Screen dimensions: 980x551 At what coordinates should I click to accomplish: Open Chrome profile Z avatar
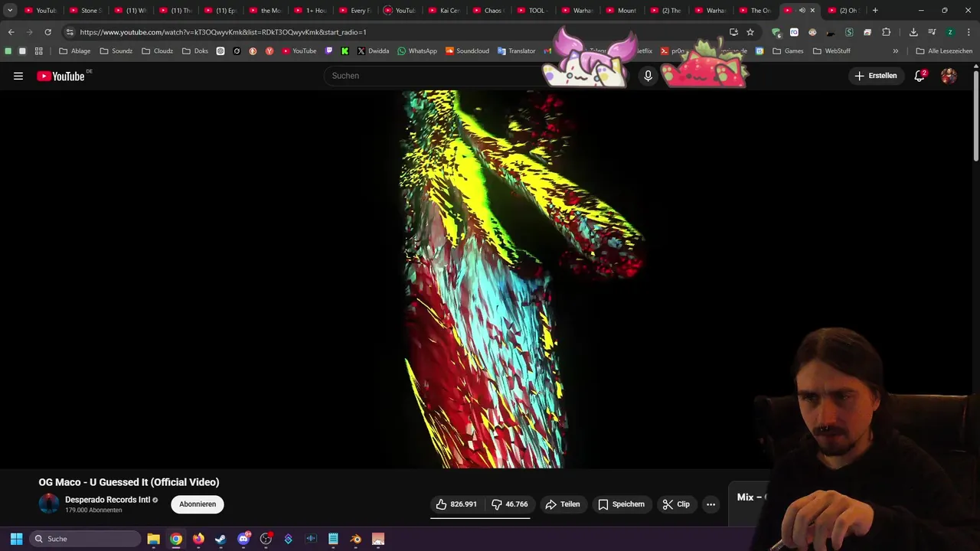pos(950,32)
